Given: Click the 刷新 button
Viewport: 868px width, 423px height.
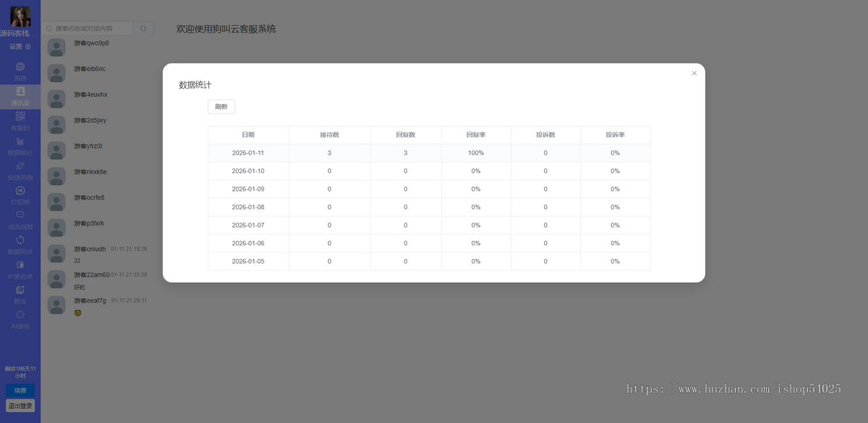Looking at the screenshot, I should [x=221, y=107].
